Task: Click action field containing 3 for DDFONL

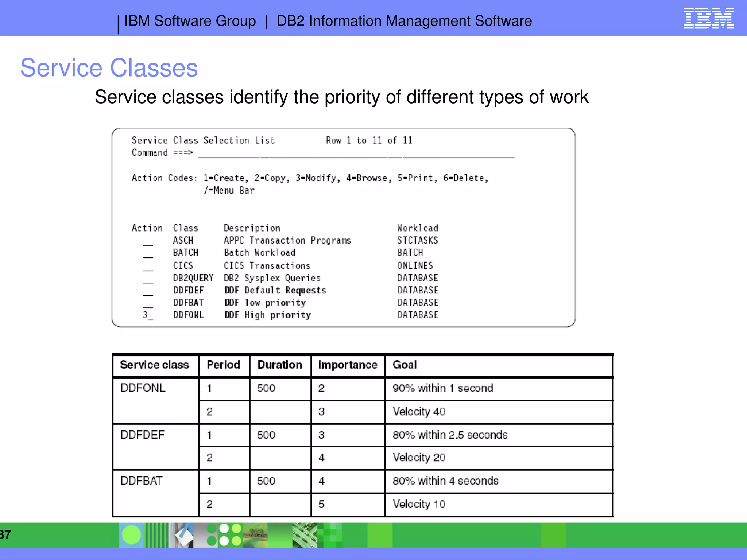Action: [x=148, y=315]
